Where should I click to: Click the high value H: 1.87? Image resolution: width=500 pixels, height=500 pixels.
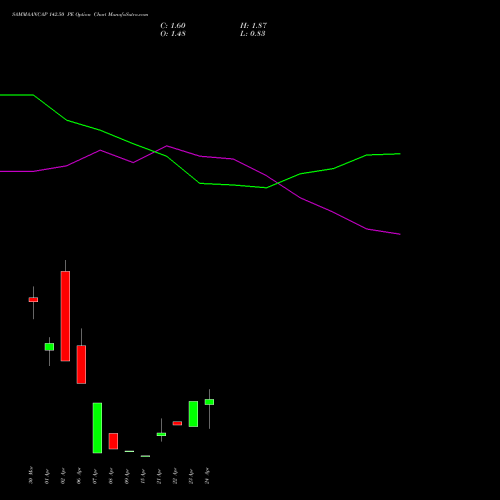pyautogui.click(x=253, y=26)
